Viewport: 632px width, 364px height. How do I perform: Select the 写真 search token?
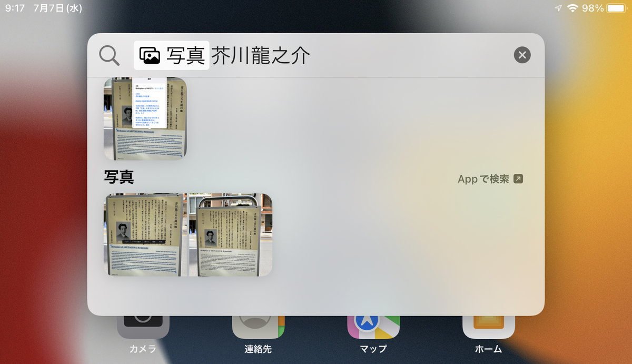click(172, 55)
